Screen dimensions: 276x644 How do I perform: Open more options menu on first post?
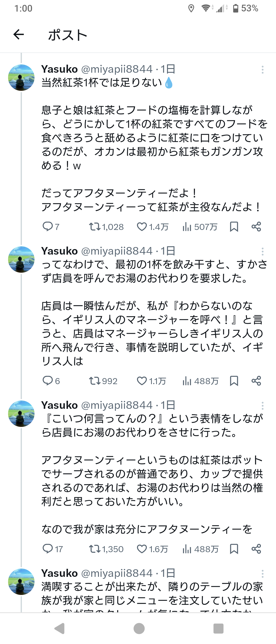262,70
